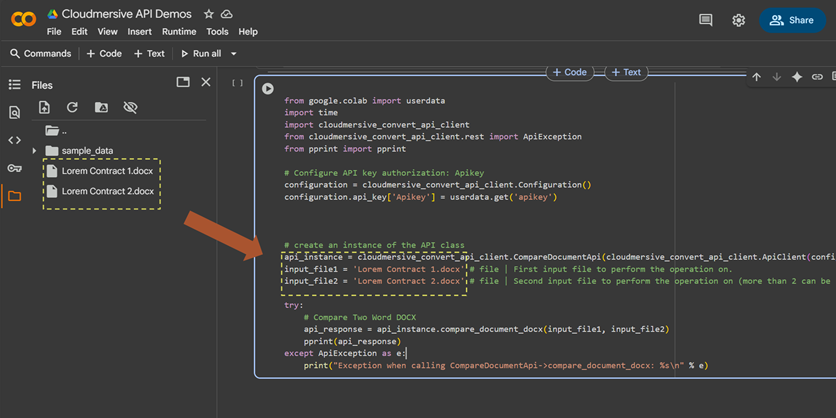Expand the sample_data folder arrow
This screenshot has width=836, height=418.
35,151
